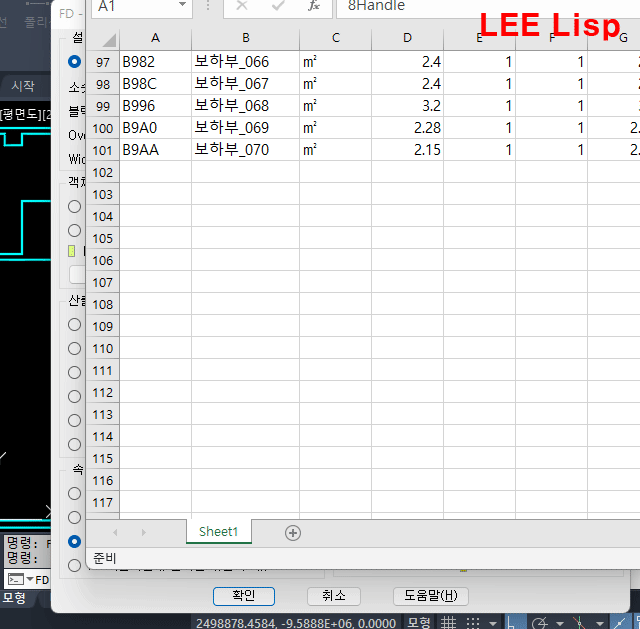This screenshot has height=629, width=640.
Task: Select the checked radio button near dialog bottom
Action: click(x=74, y=542)
